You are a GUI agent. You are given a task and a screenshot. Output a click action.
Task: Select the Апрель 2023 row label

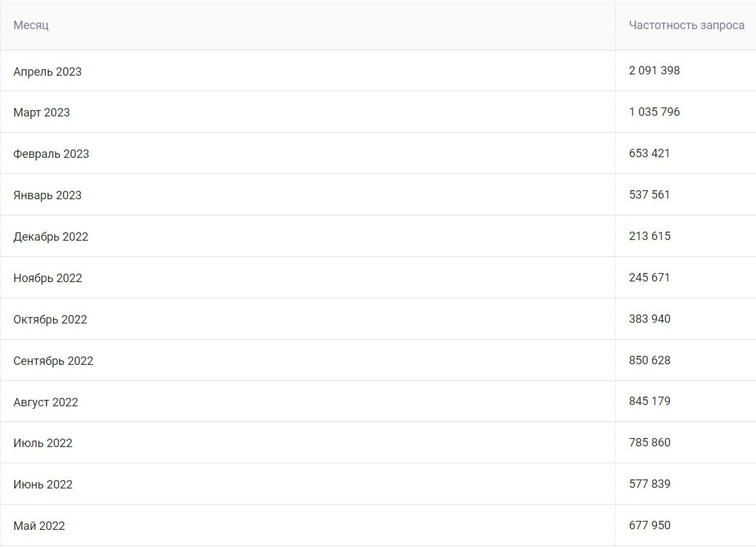[47, 71]
